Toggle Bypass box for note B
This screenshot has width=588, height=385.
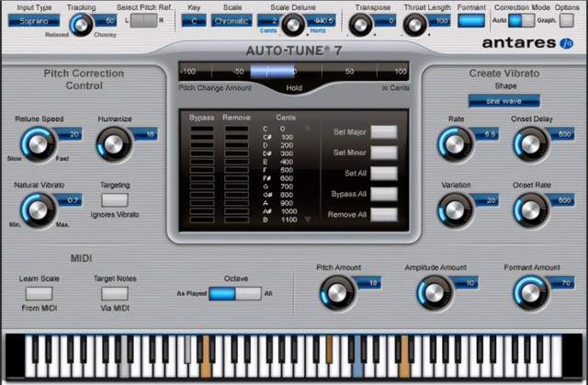click(202, 220)
